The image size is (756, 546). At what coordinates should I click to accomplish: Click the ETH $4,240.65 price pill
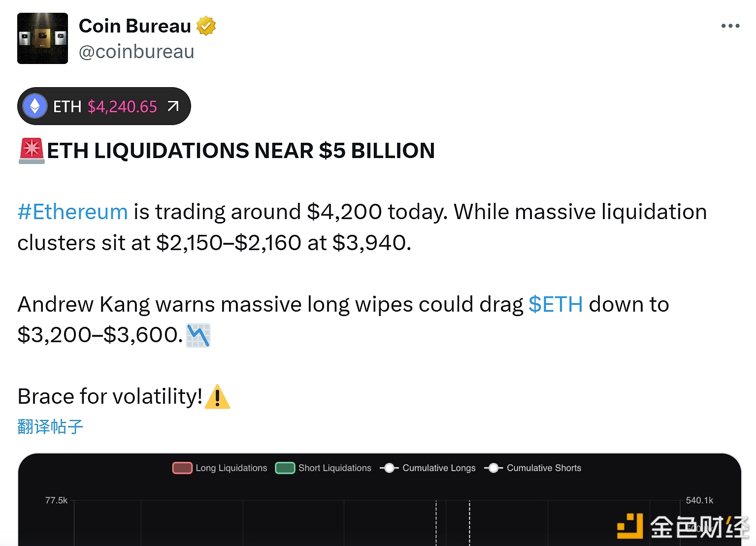coord(104,106)
